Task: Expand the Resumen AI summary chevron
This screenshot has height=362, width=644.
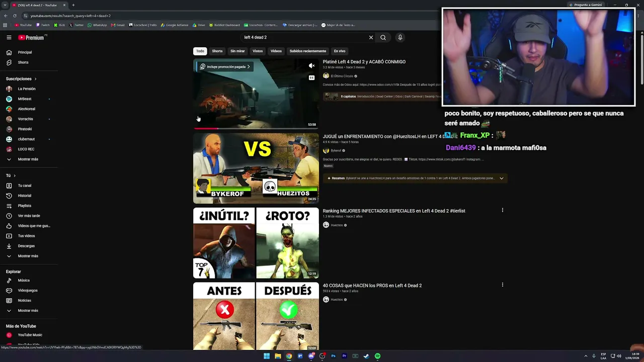Action: 501,178
